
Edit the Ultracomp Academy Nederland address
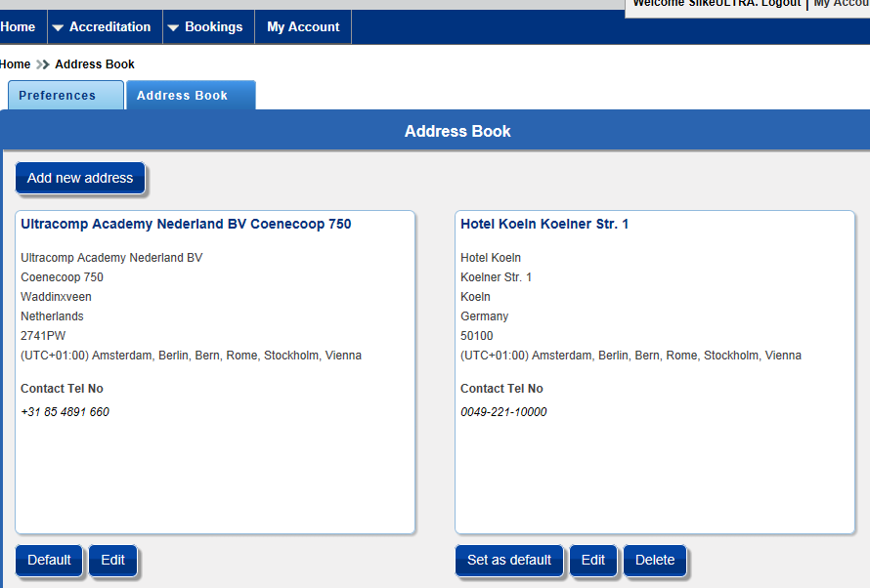coord(112,561)
